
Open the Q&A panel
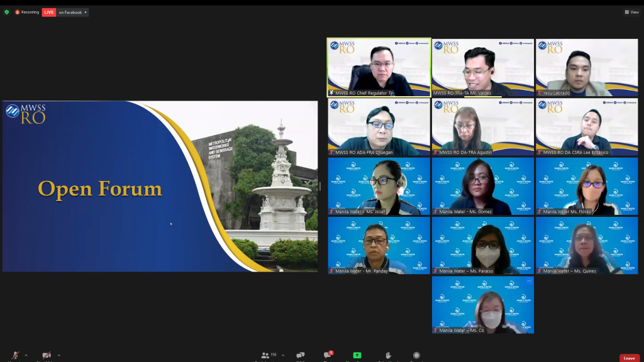300,356
